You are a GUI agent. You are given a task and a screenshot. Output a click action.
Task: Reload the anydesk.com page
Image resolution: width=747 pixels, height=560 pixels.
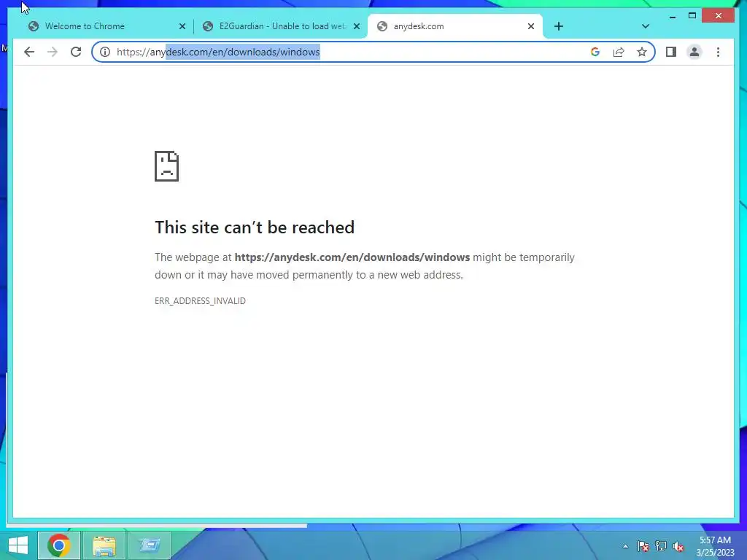tap(76, 52)
